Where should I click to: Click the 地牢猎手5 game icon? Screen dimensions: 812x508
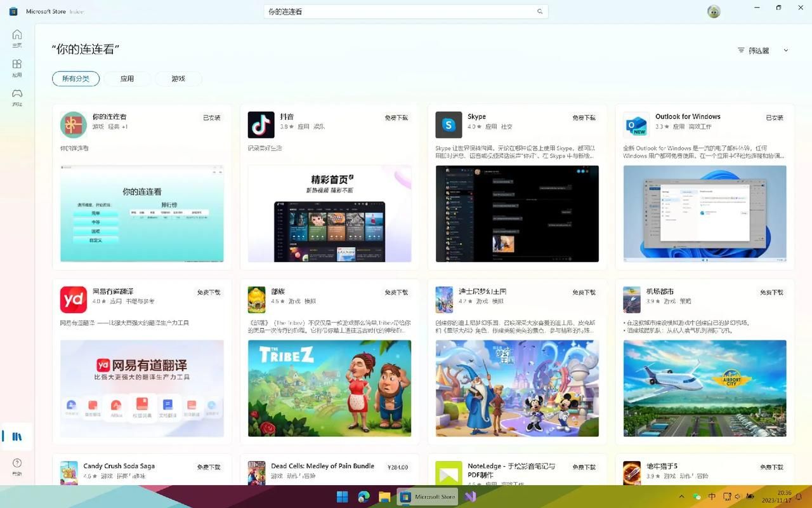pos(632,473)
